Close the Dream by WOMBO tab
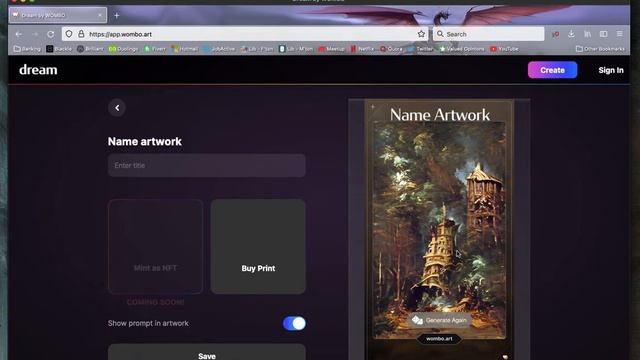This screenshot has height=360, width=640. click(100, 15)
